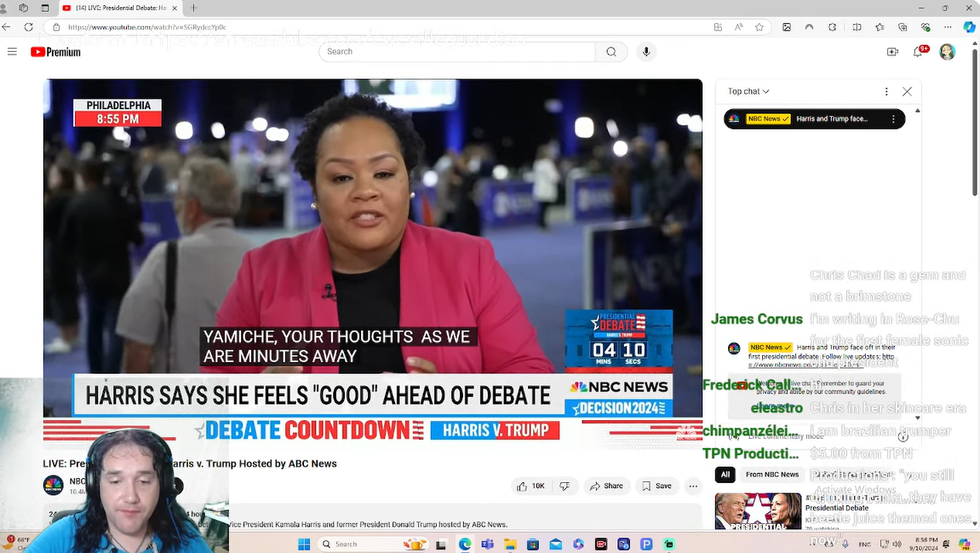Open Edge split screen button
Screen dimensions: 980x553
(857, 27)
